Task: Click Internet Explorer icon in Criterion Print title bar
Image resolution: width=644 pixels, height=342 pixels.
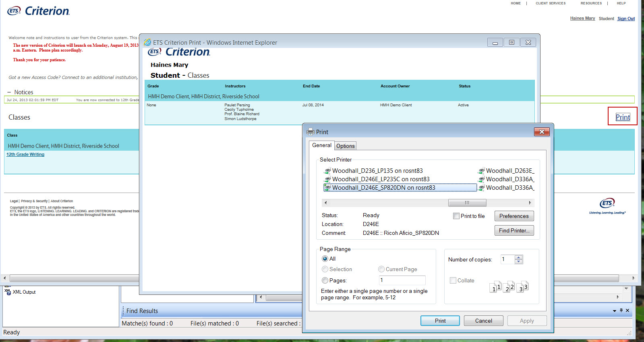Action: 147,42
